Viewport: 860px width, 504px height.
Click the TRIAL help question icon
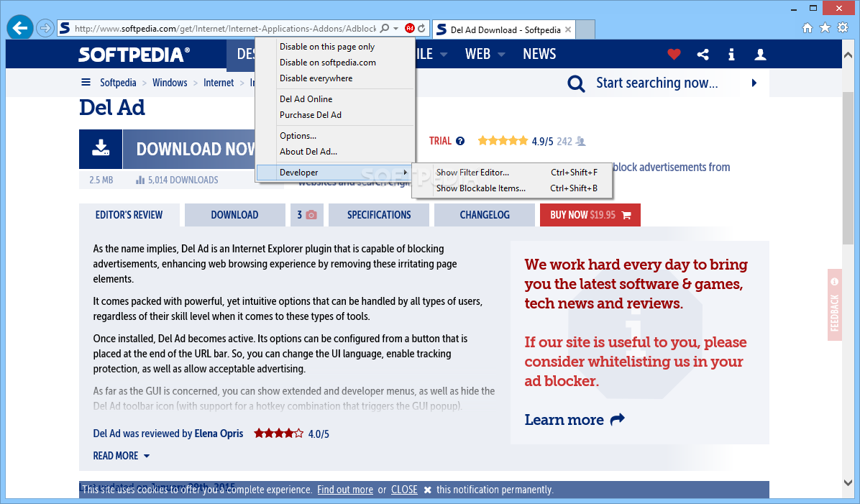(460, 141)
